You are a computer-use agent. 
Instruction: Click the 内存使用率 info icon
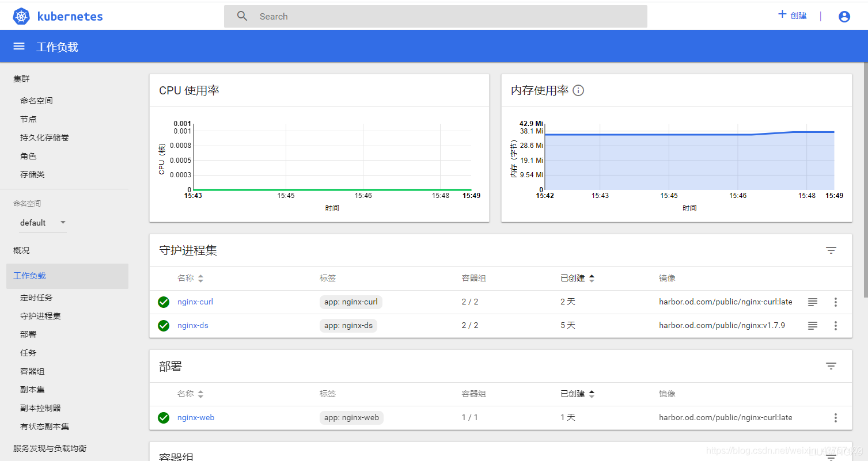578,90
